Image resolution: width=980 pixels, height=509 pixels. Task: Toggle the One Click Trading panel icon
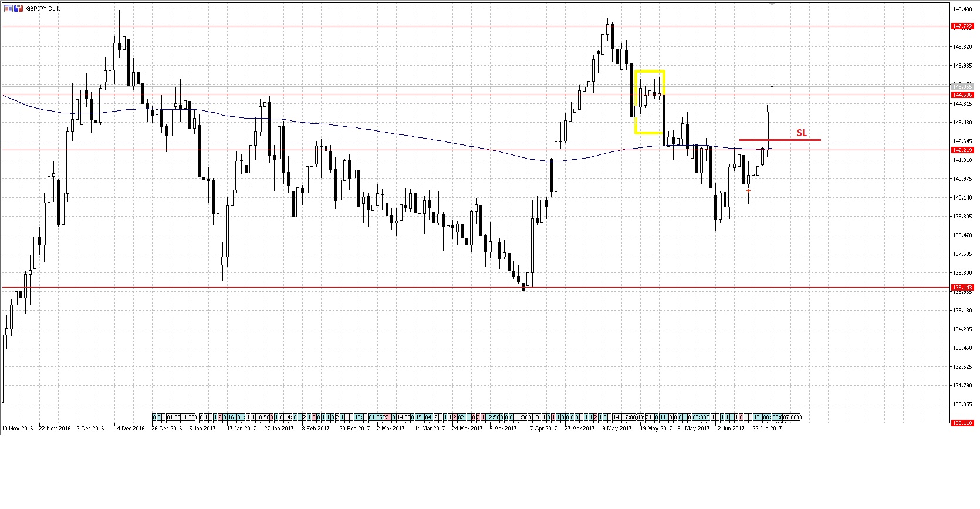coord(19,8)
